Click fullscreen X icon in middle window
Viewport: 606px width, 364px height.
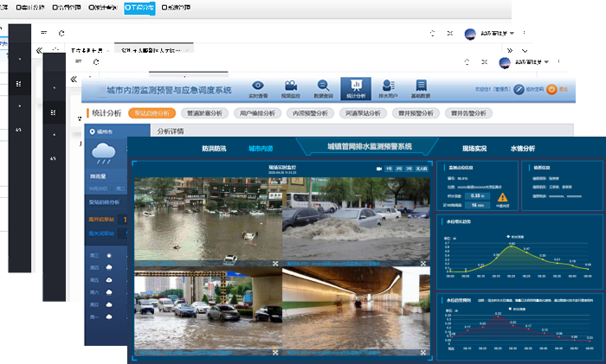pos(485,61)
